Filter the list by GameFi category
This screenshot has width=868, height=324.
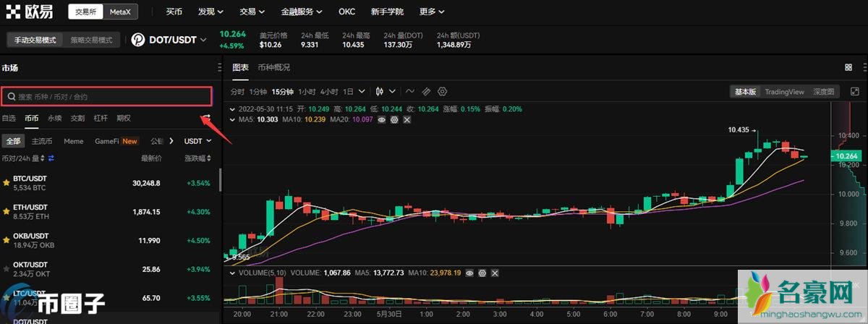pos(116,141)
